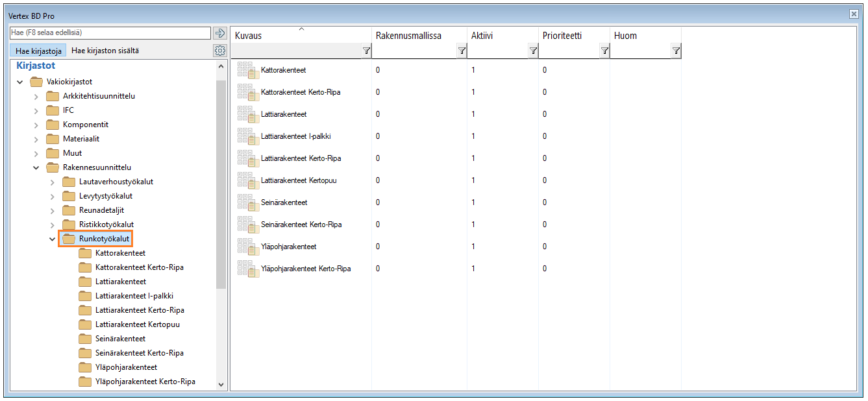This screenshot has width=868, height=401.
Task: Expand the Arkkitehtisuunnittelu folder
Action: pos(36,97)
